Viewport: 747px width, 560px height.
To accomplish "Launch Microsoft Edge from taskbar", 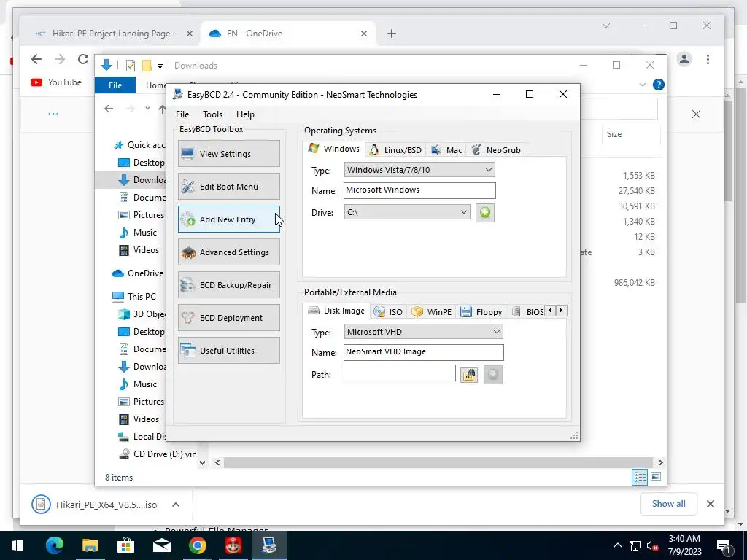I will tap(54, 545).
